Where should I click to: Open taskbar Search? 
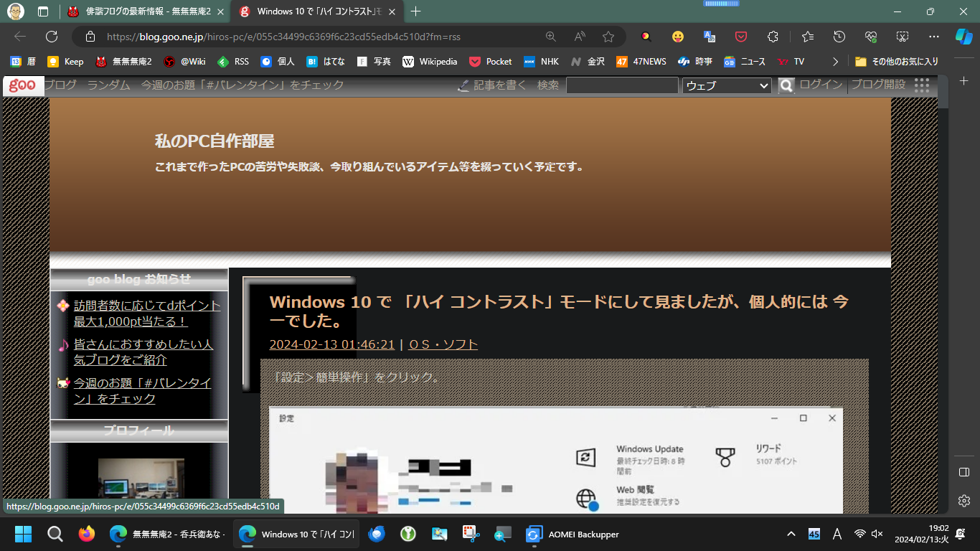55,534
